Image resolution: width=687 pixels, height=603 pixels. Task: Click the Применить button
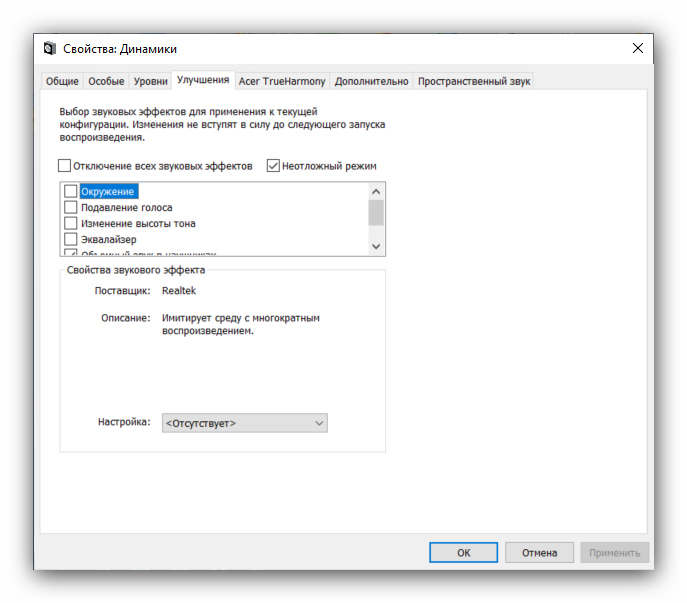(x=615, y=553)
